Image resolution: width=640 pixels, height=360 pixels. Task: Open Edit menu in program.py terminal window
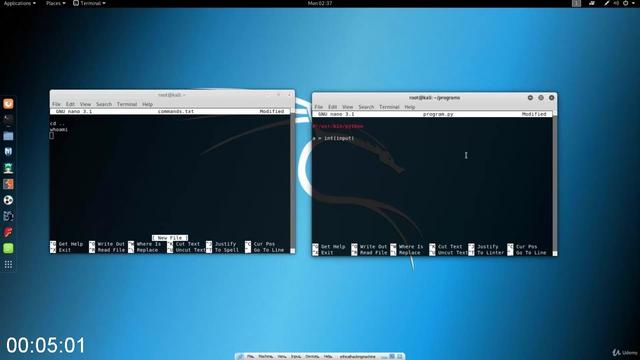(333, 107)
